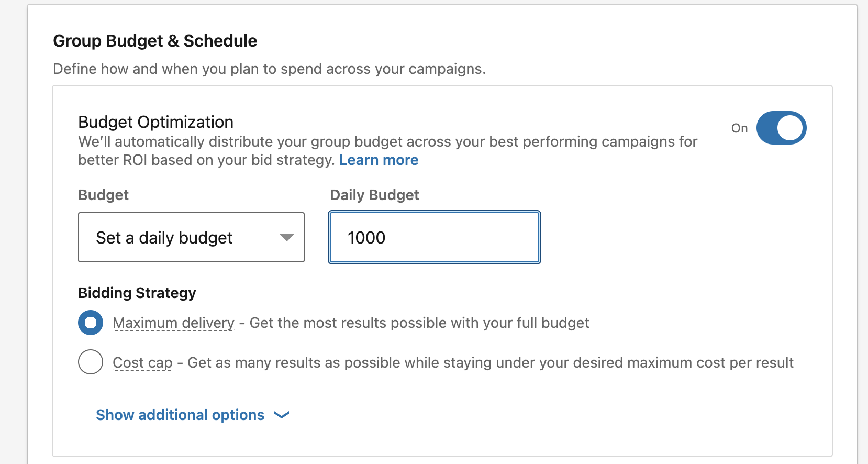Select the Maximum delivery radio button
The height and width of the screenshot is (464, 868).
click(91, 323)
